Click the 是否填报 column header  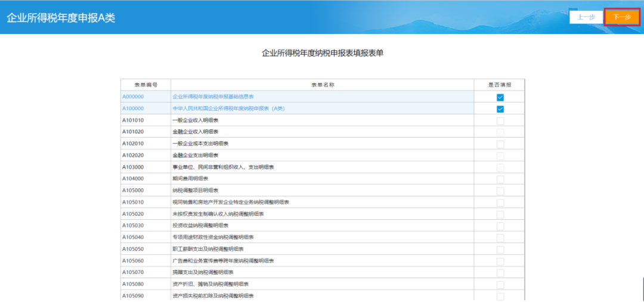pyautogui.click(x=500, y=85)
